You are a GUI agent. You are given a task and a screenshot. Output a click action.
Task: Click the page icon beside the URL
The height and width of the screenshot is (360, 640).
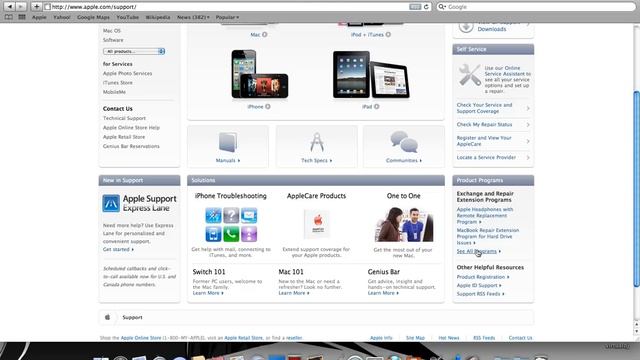47,7
